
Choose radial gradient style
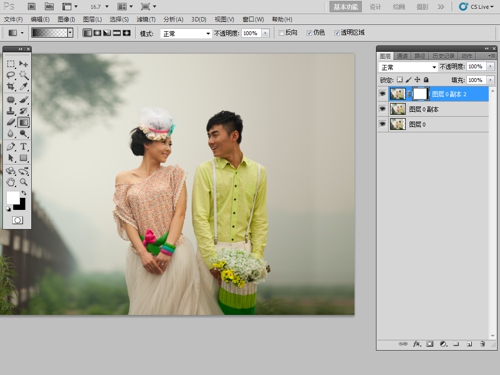click(97, 33)
